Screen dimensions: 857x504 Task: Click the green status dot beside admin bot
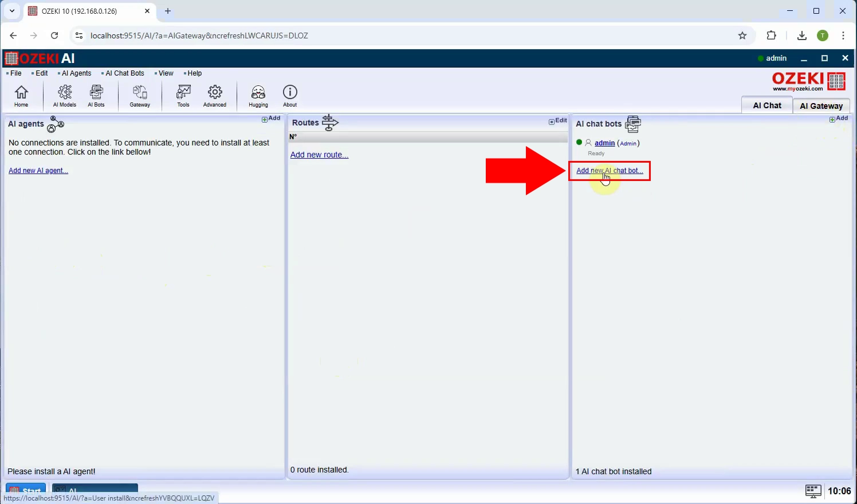(579, 143)
